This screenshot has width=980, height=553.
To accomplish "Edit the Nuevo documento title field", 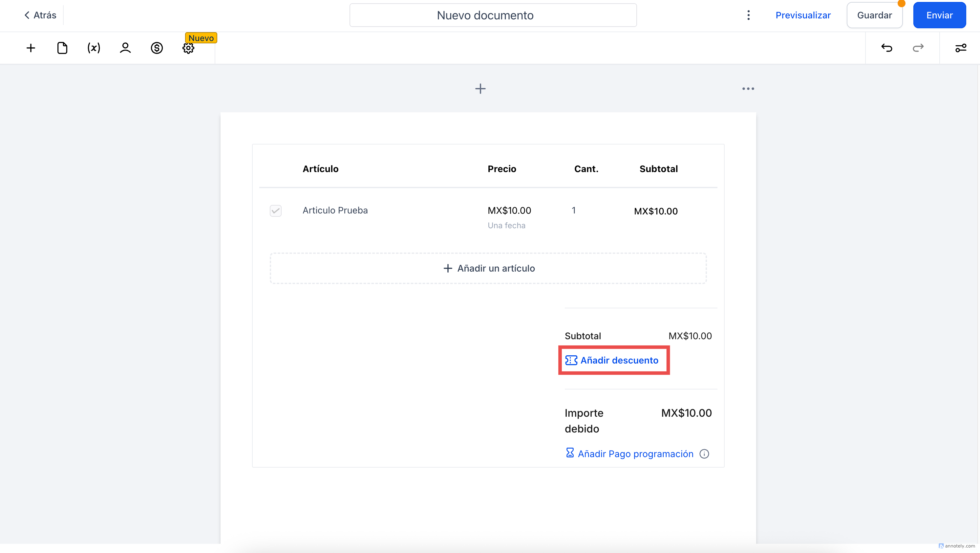I will (493, 15).
